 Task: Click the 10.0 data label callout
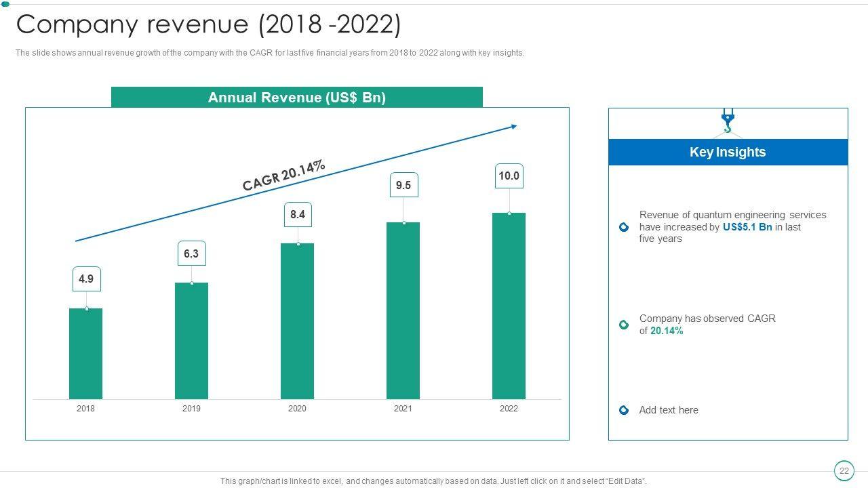pyautogui.click(x=509, y=176)
